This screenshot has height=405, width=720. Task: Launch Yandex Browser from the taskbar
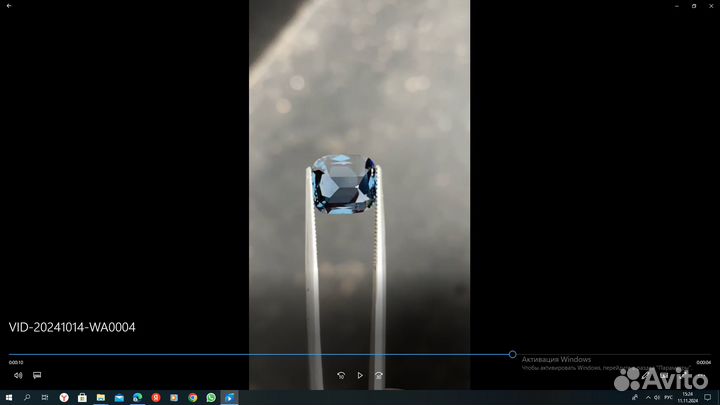pyautogui.click(x=64, y=398)
